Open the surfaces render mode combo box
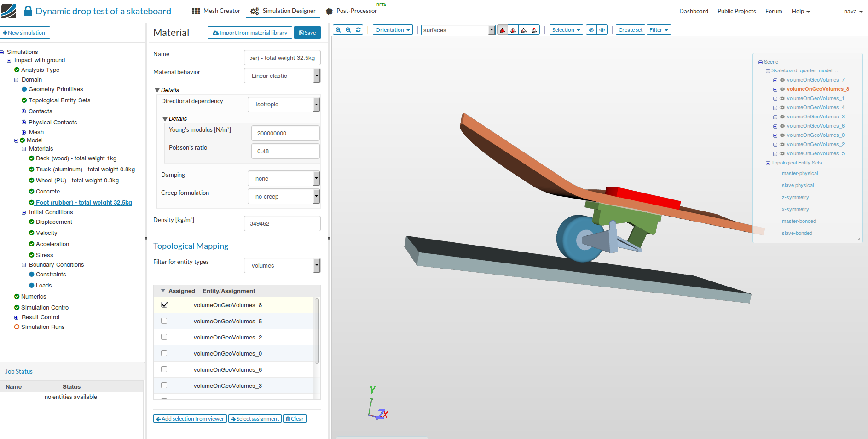 point(458,30)
